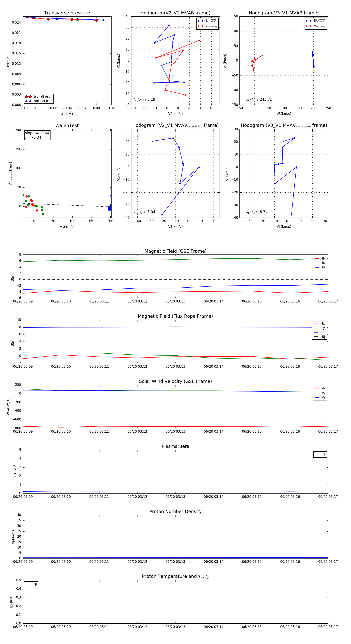Click 'Magnetic Field (Flux Rope Frame)' title

tap(175, 316)
